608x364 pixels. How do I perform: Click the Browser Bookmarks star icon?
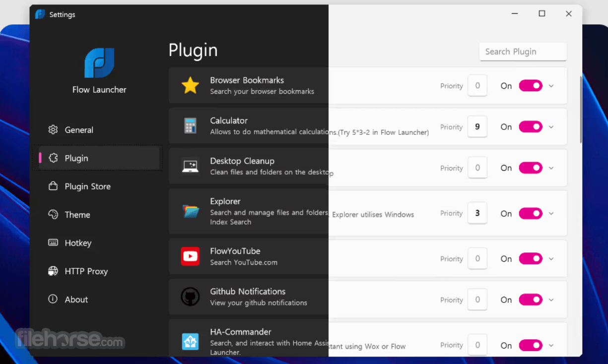190,85
